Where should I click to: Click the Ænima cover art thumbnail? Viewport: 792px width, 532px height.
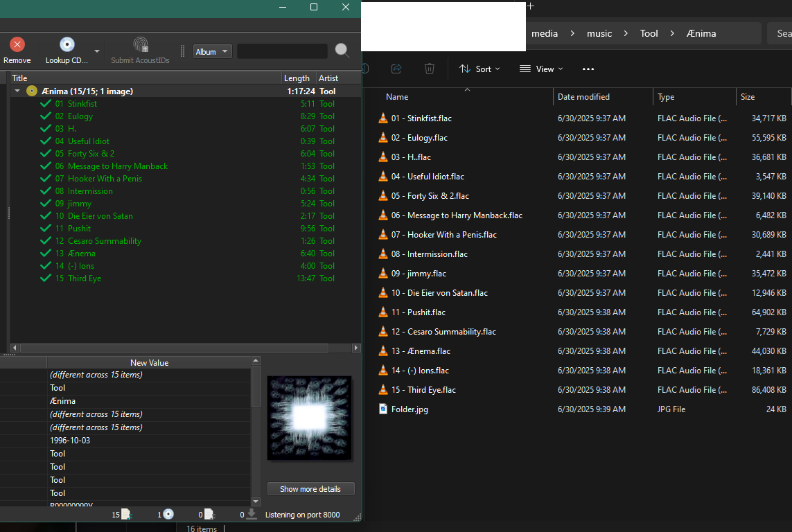[x=310, y=418]
